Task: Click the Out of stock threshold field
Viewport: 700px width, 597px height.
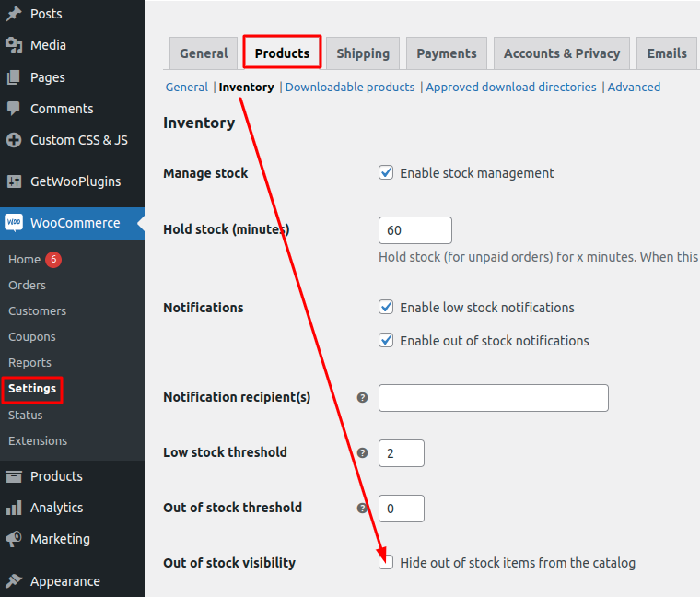Action: (402, 509)
